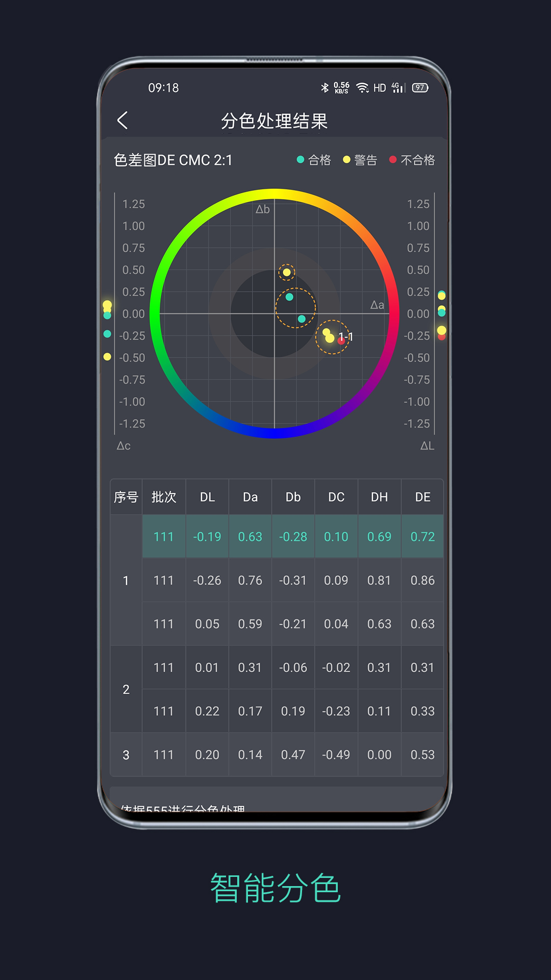Click the DL column header

pos(207,497)
